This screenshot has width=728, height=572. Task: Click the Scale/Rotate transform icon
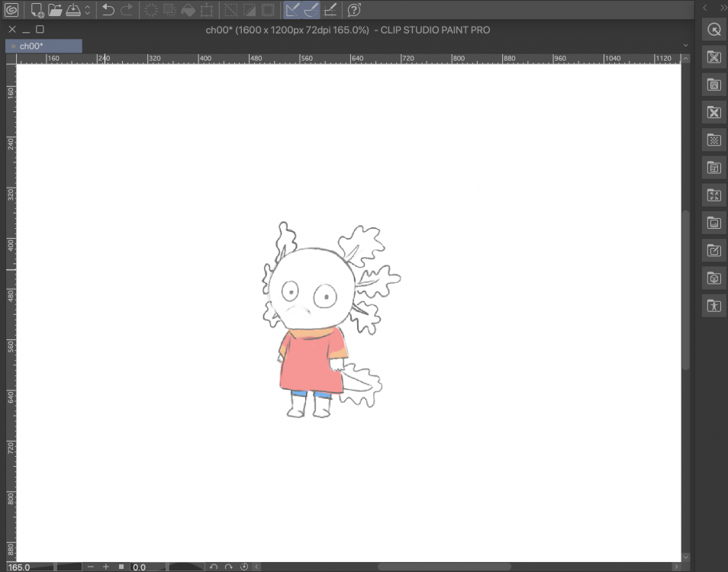coord(207,10)
